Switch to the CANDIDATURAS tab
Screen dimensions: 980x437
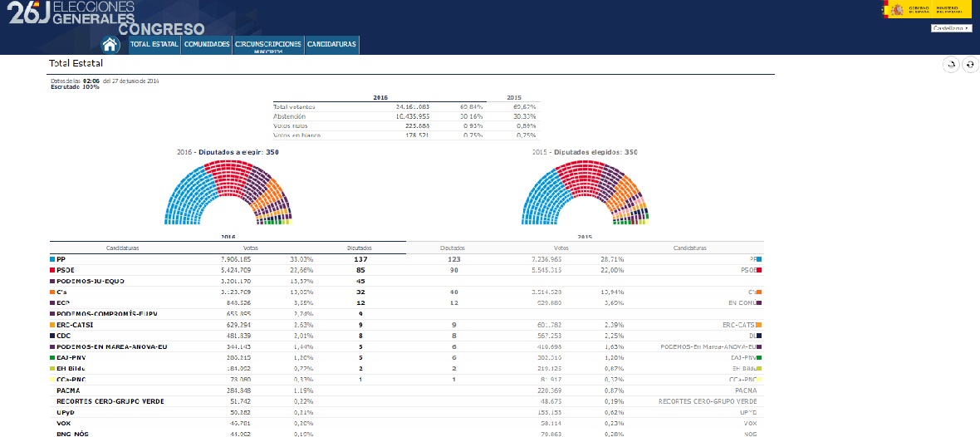pos(332,44)
